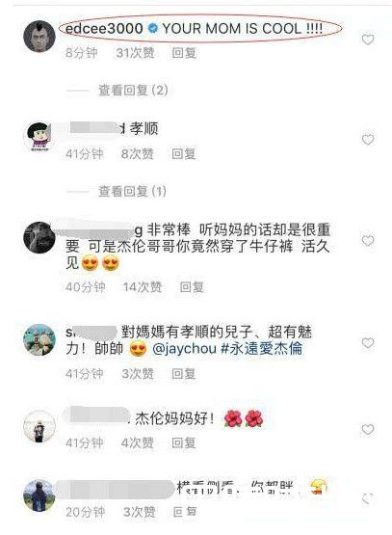This screenshot has width=392, height=535.
Task: View 31次赞 likes on edcee3000 comment
Action: point(136,53)
